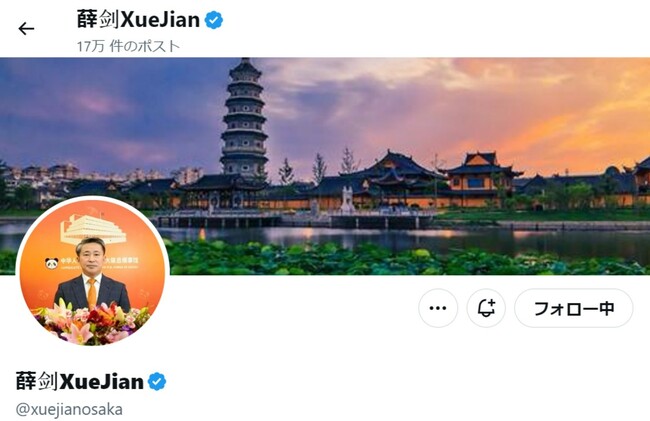Turn on notifications with the bell icon

click(486, 308)
